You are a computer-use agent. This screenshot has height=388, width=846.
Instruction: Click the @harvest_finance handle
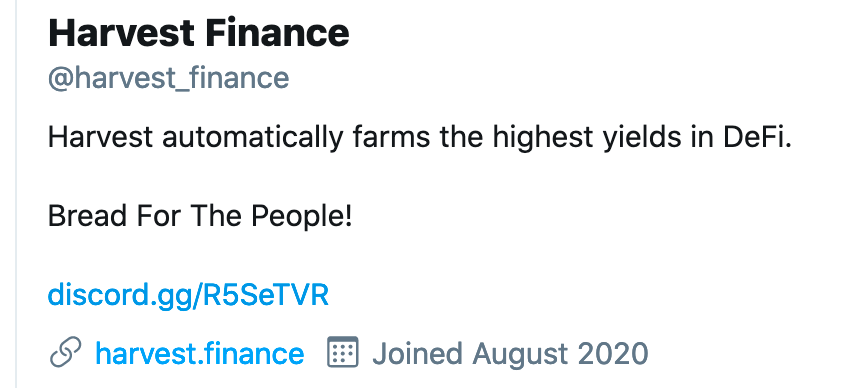tap(168, 78)
